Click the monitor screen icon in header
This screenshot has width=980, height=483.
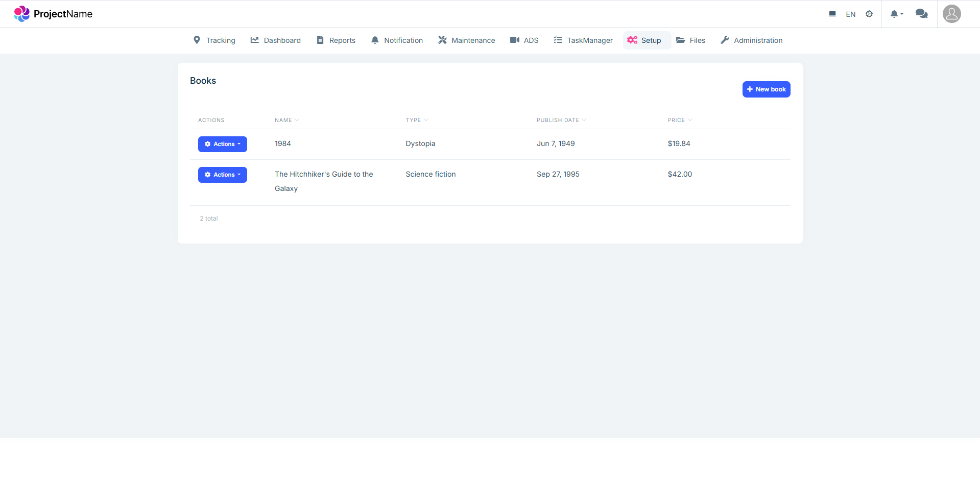coord(832,14)
